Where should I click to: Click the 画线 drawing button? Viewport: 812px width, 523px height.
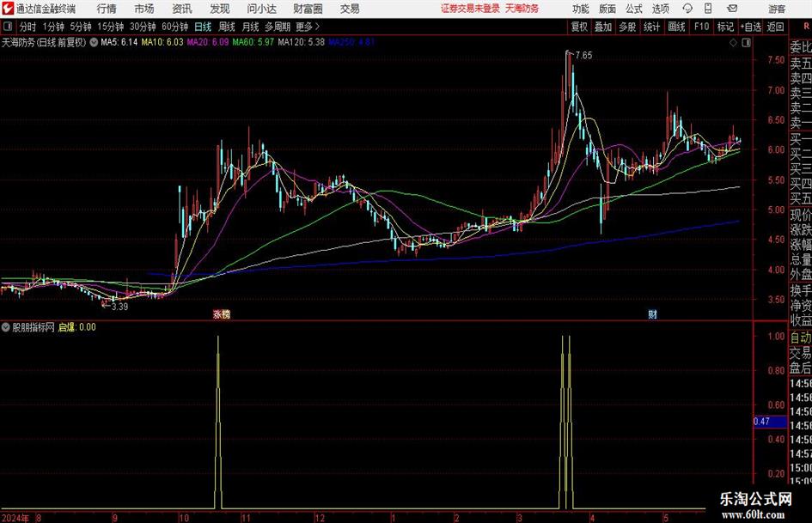676,27
